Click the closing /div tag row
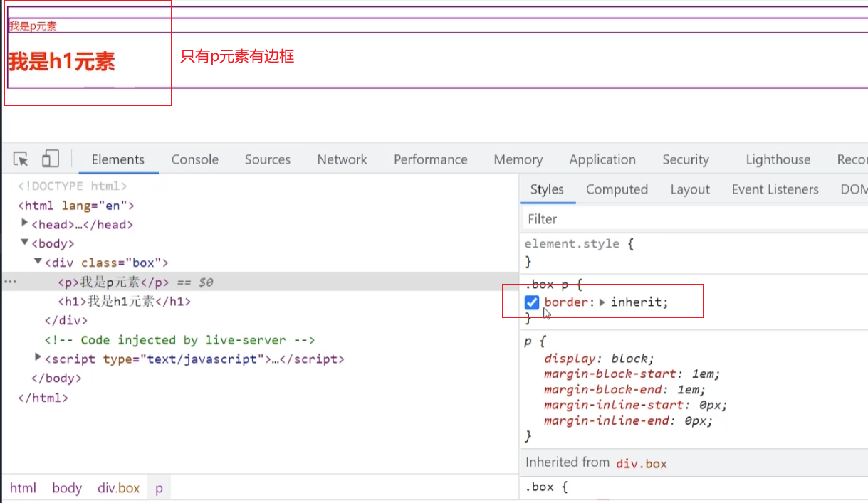 [x=66, y=320]
